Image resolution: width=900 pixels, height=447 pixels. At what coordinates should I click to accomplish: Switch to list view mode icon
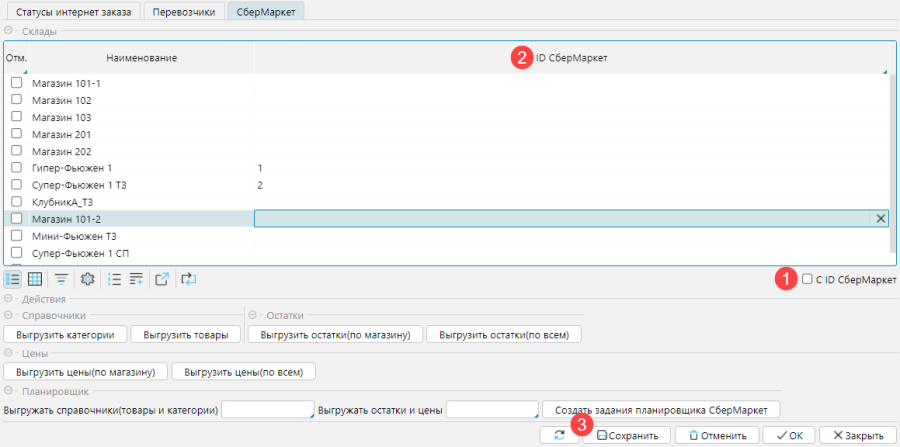14,279
